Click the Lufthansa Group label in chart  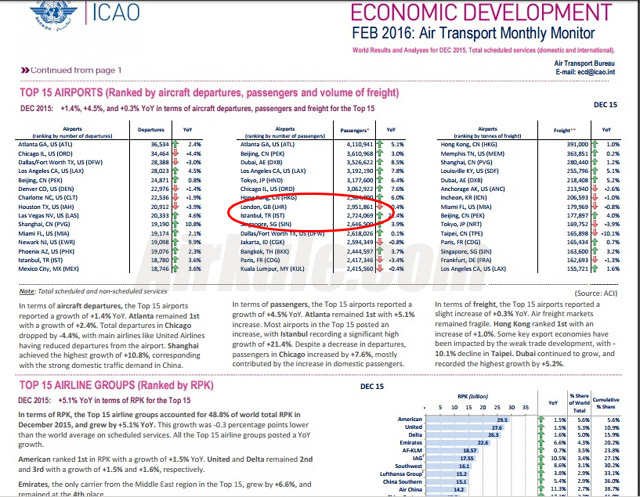coord(400,474)
